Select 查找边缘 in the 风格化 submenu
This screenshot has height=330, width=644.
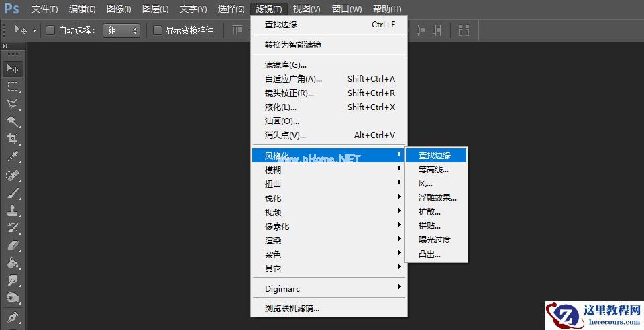pos(436,155)
